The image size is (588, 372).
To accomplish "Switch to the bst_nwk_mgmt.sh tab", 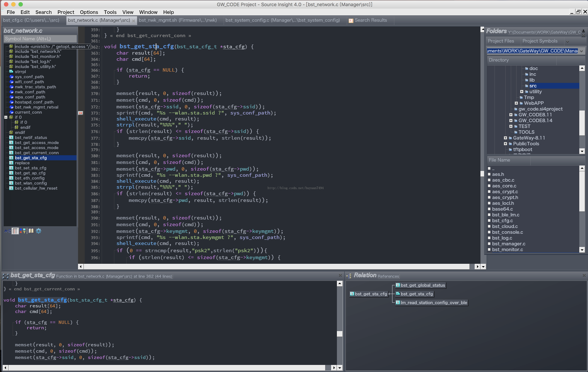I will pos(178,20).
